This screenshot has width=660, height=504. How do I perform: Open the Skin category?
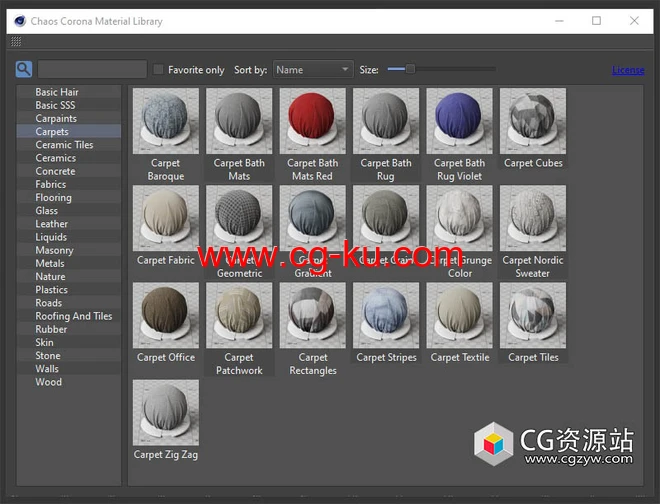[x=69, y=342]
